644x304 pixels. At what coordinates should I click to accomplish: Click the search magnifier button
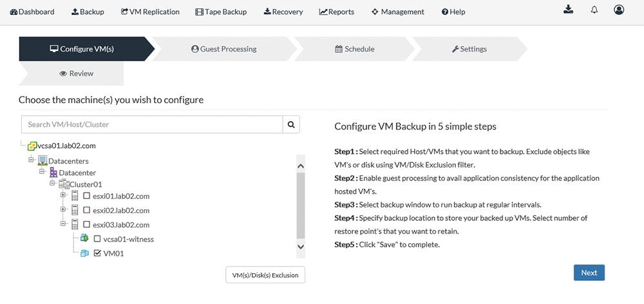[291, 124]
